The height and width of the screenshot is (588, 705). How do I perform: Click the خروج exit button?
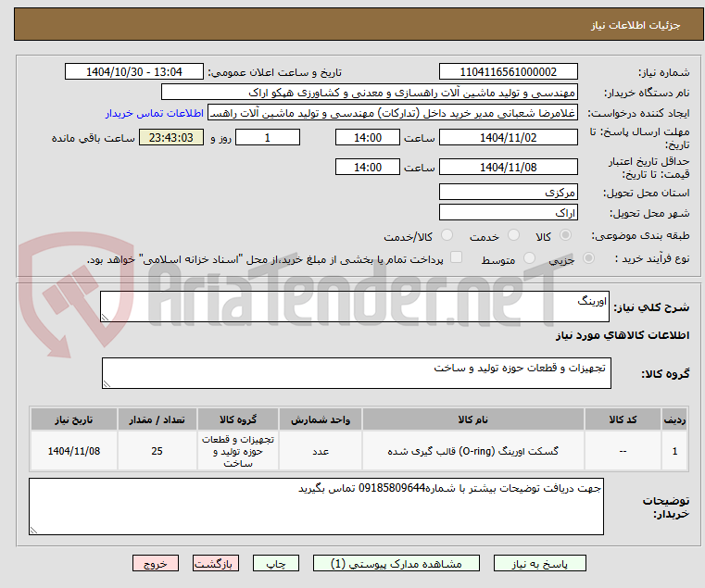(156, 563)
